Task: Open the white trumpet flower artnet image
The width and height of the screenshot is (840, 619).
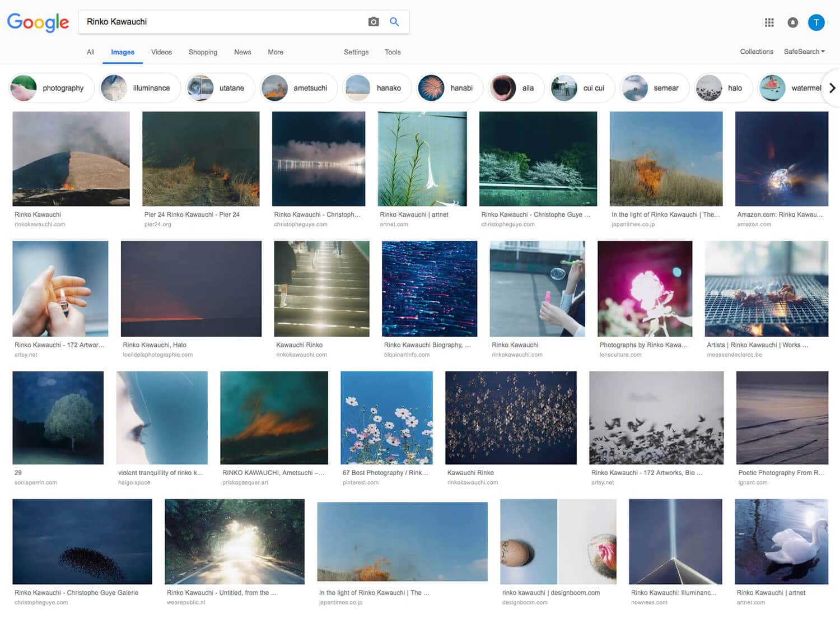Action: pyautogui.click(x=422, y=159)
